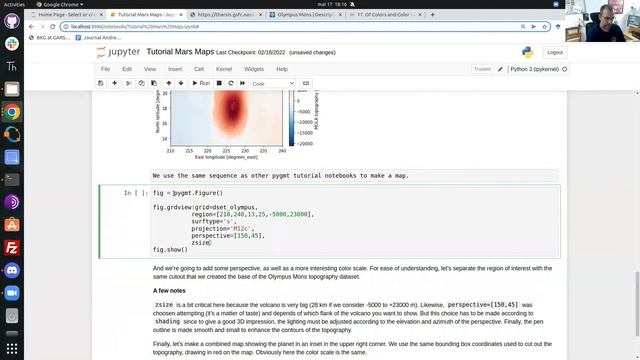Restart the kernel with the circular arrow

231,83
